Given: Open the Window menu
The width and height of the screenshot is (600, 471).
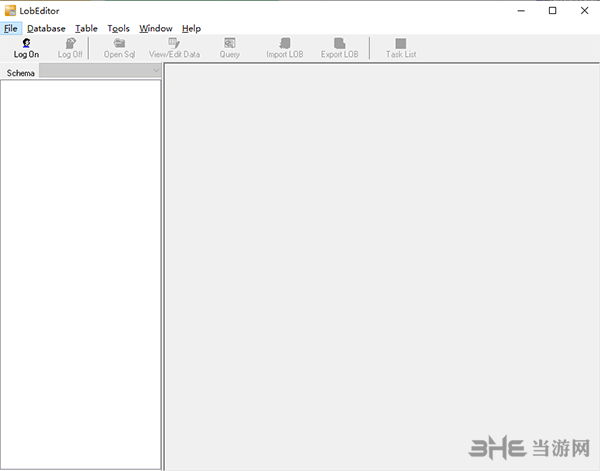Looking at the screenshot, I should click(x=155, y=29).
